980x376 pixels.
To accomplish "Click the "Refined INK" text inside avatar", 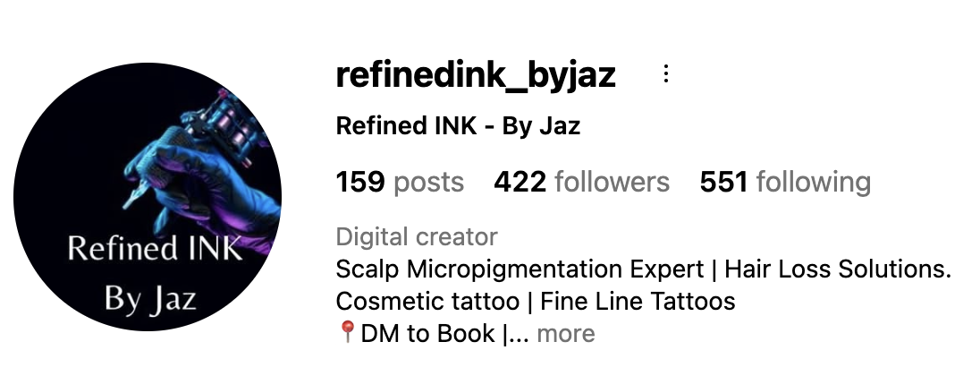I will point(155,248).
